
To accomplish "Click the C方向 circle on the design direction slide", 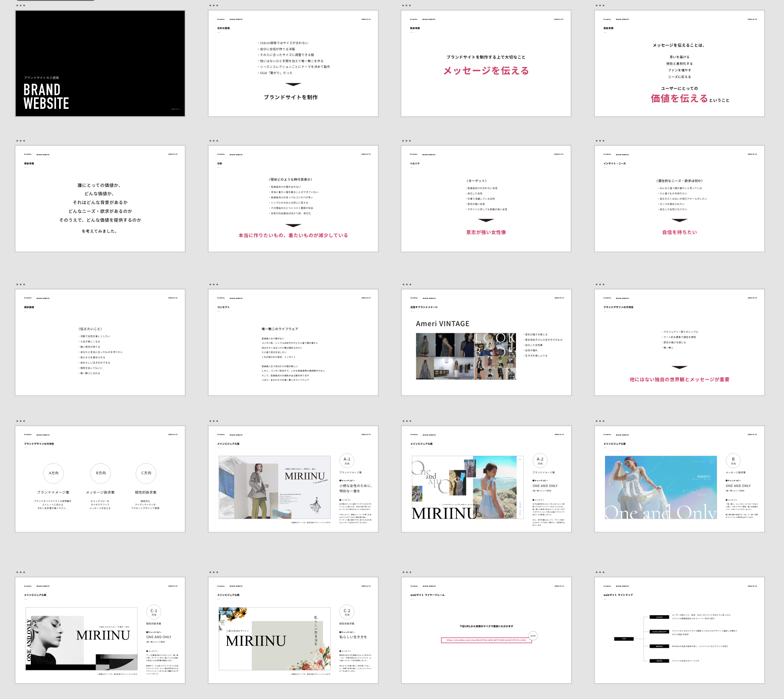I will click(146, 473).
